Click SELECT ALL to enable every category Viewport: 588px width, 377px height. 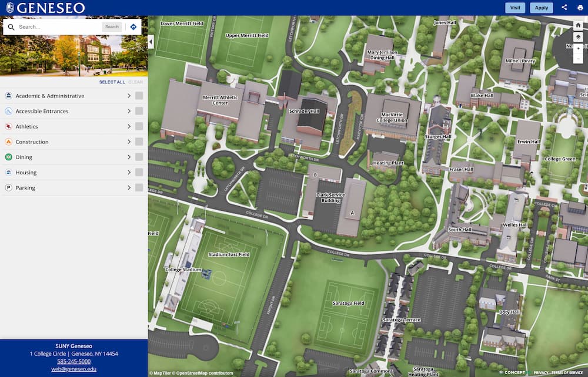[x=112, y=82]
